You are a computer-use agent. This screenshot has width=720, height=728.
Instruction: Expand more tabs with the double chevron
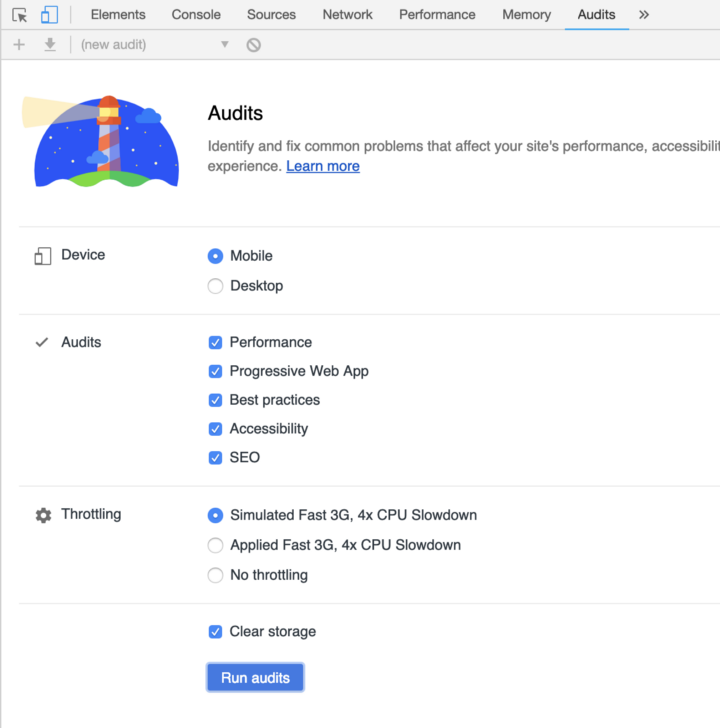[x=644, y=15]
